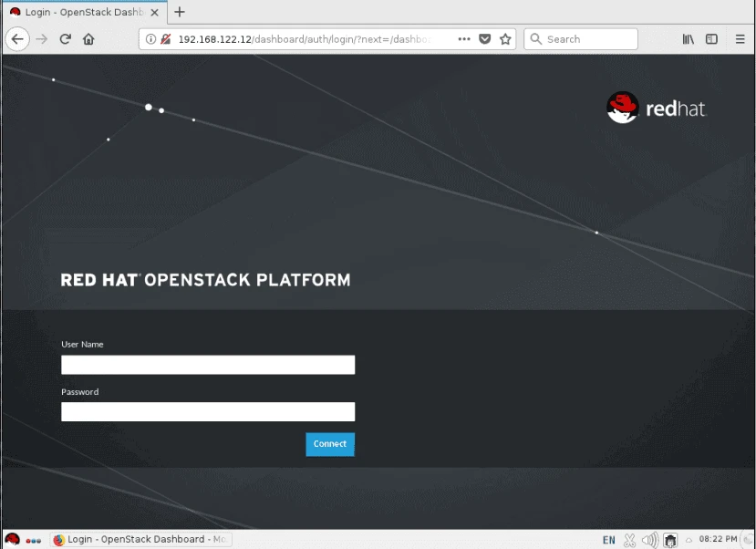Bookmark this page with the star icon
The width and height of the screenshot is (756, 549).
(505, 39)
